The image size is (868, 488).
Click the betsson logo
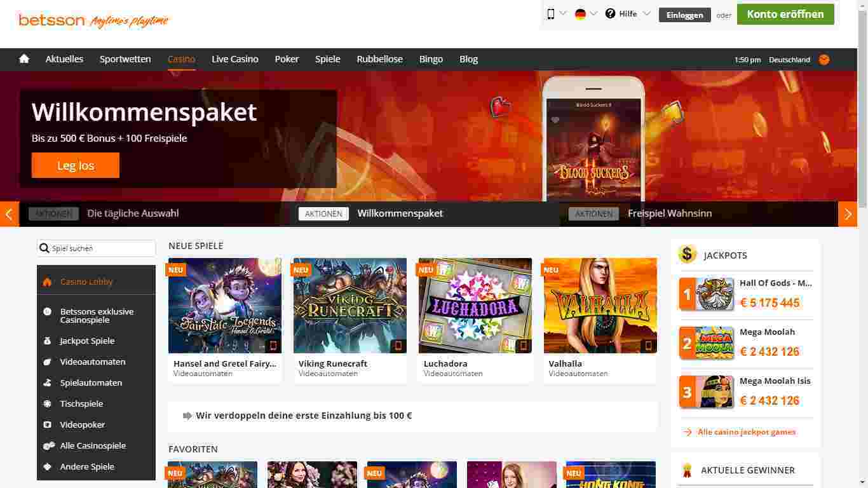51,20
